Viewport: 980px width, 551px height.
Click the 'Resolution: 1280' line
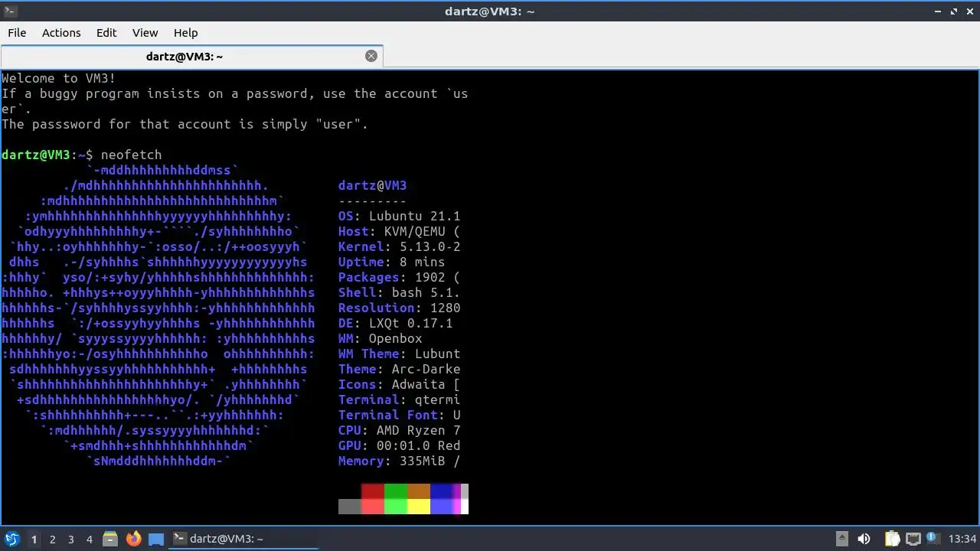coord(400,308)
